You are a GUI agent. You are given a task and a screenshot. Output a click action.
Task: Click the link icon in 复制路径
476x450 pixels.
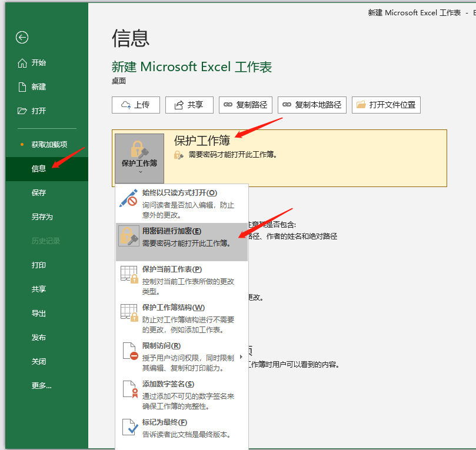[x=228, y=105]
